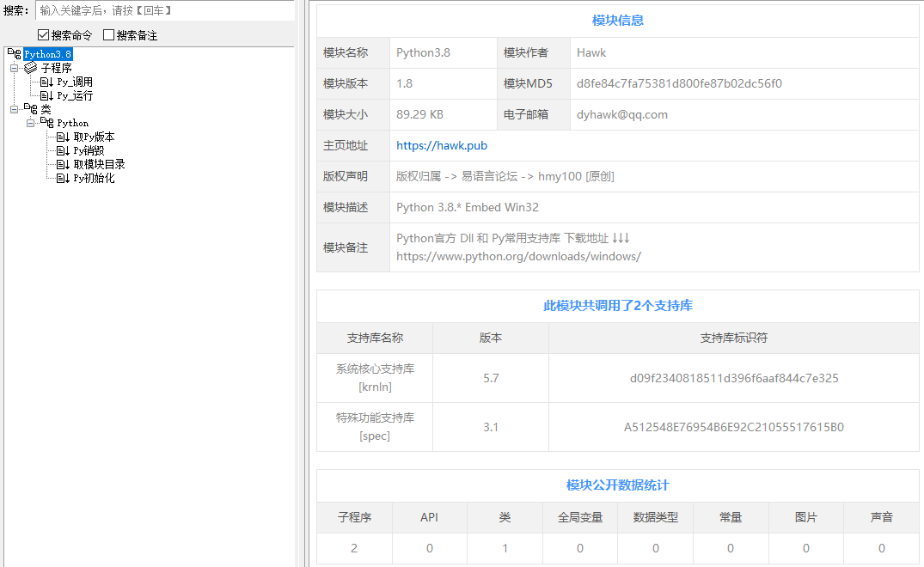Click the spec identifier A512548E76954B6E92C21055517615B0
The image size is (924, 567).
coord(734,427)
